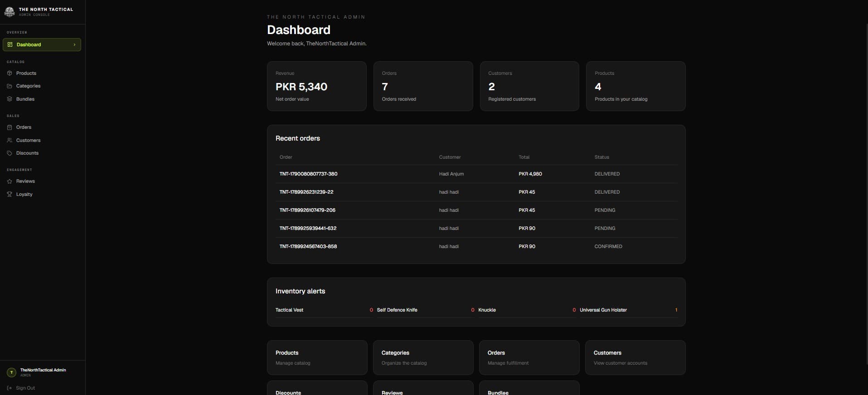Open the Orders Manage fulfillment card

coord(529,357)
